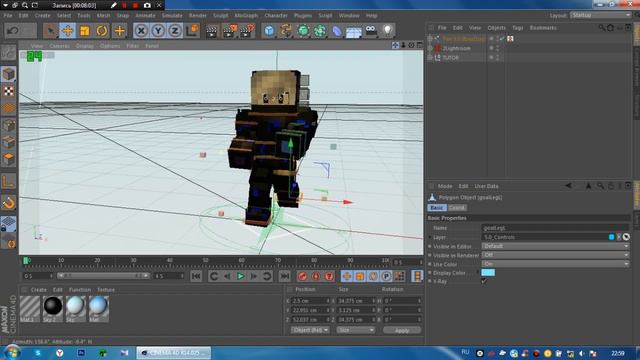Toggle visibility dot of first object
Image resolution: width=640 pixels, height=360 pixels.
[x=491, y=38]
